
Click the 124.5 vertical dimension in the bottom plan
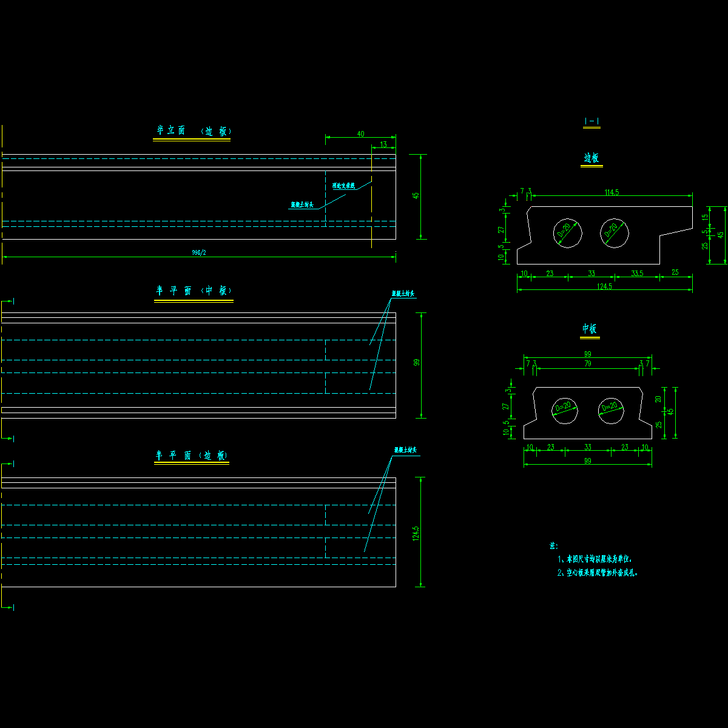click(416, 533)
